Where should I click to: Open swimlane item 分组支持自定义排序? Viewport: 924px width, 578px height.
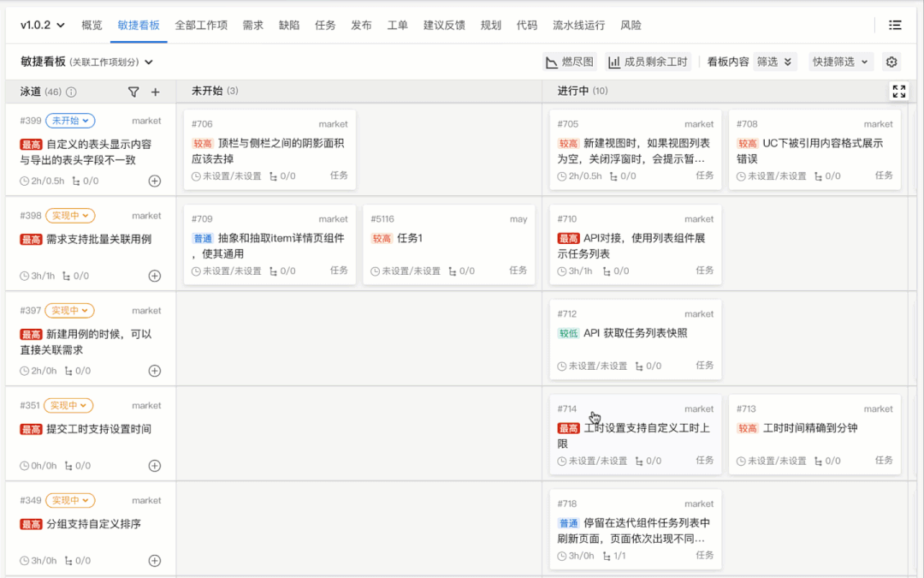coord(94,524)
